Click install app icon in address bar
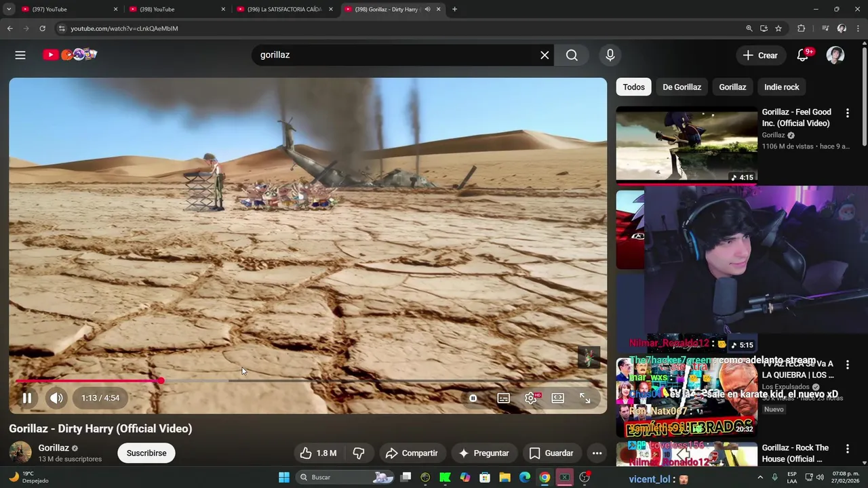 click(x=764, y=28)
